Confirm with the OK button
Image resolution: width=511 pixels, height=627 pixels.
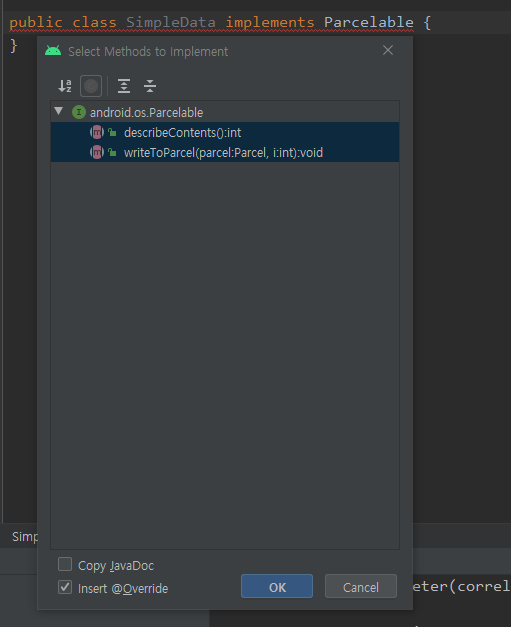pos(277,586)
